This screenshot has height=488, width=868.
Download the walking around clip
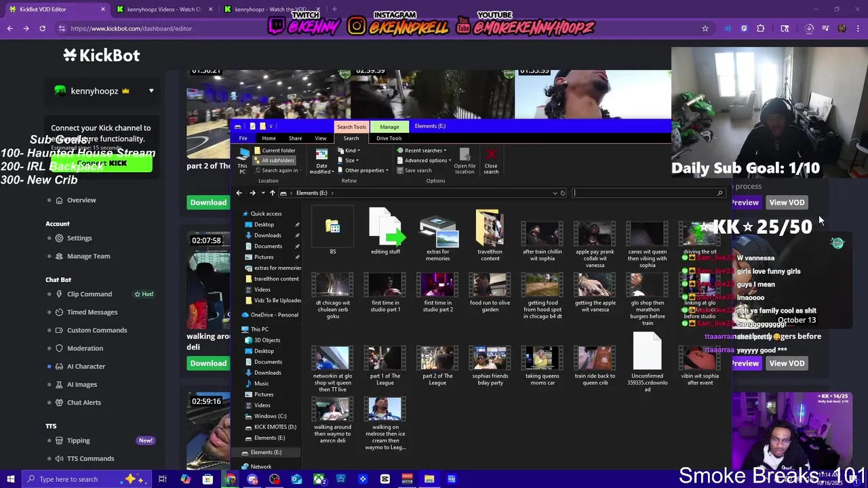coord(208,363)
